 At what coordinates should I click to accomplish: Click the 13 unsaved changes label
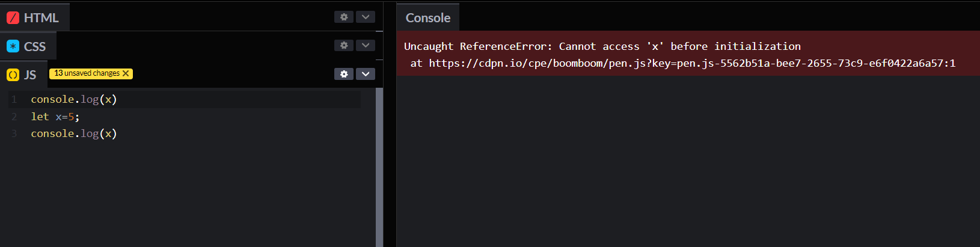tap(87, 73)
